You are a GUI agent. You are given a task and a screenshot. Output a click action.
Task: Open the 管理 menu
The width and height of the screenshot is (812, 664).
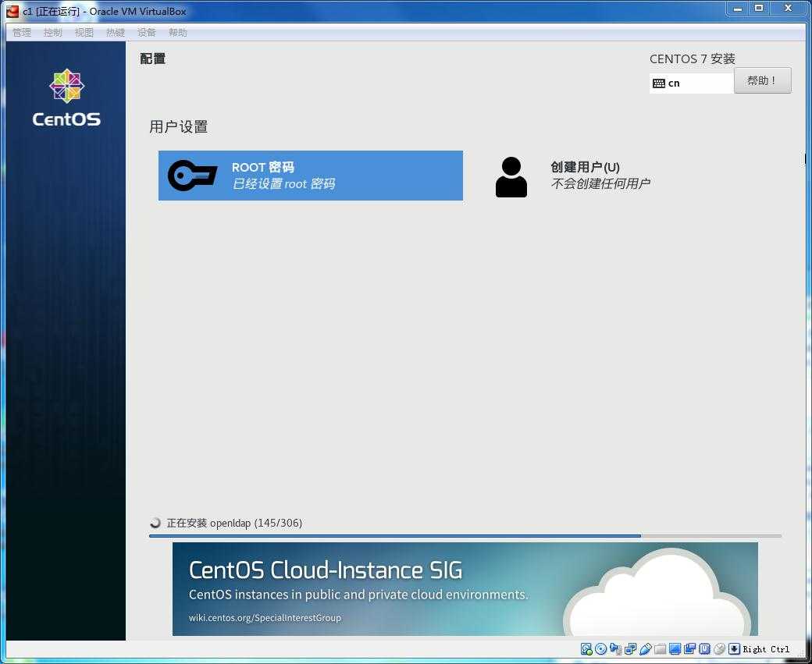[x=22, y=32]
